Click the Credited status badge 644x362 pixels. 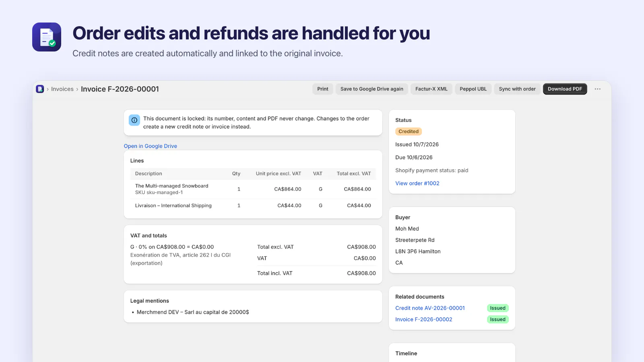coord(409,132)
